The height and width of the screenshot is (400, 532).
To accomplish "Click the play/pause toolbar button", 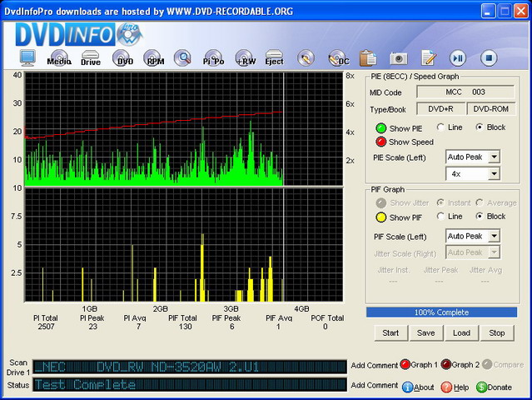I will pyautogui.click(x=458, y=58).
